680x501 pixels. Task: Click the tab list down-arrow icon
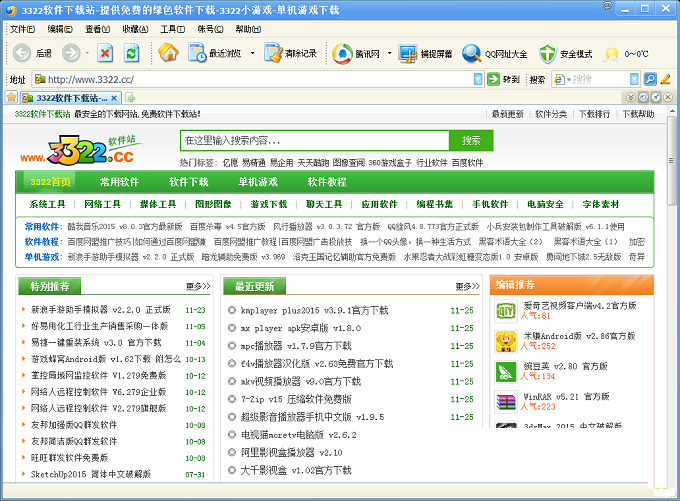tap(631, 97)
